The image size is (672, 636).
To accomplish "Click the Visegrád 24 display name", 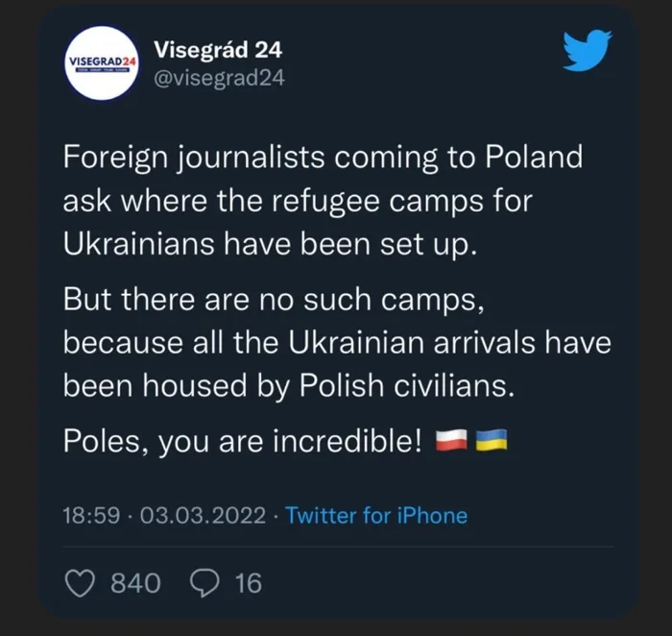I will click(x=217, y=49).
